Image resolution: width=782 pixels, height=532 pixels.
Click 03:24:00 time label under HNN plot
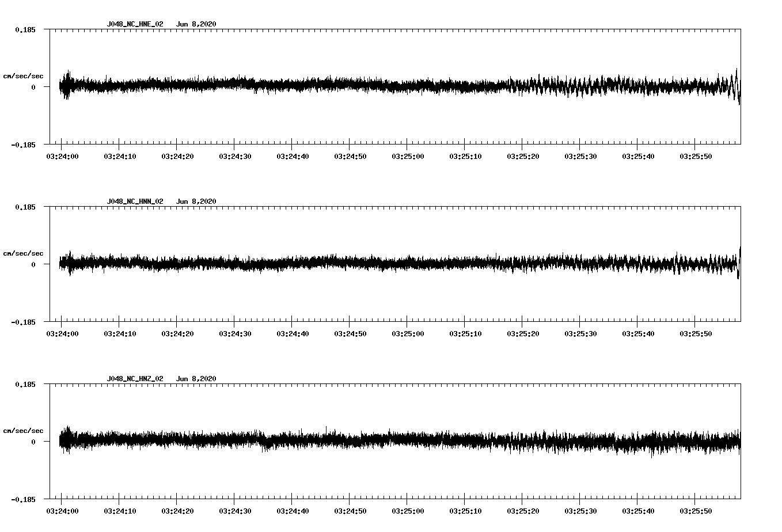(x=62, y=333)
